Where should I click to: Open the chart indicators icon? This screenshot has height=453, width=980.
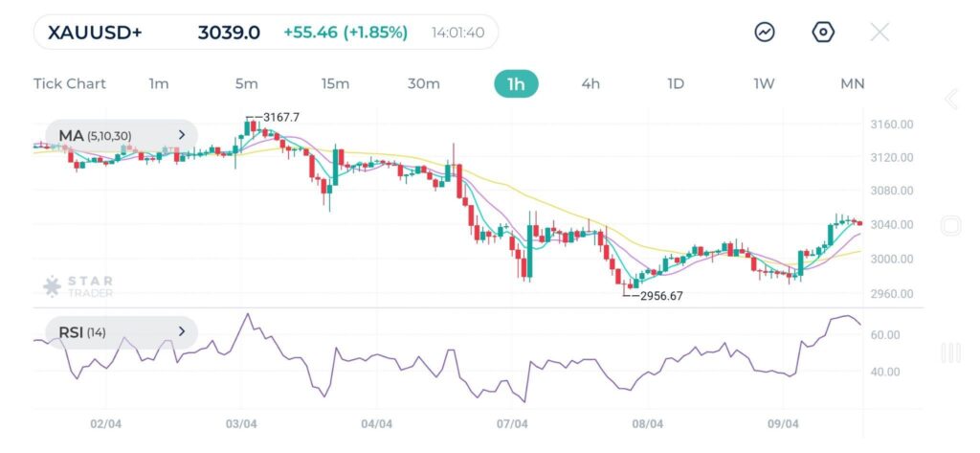[x=765, y=32]
